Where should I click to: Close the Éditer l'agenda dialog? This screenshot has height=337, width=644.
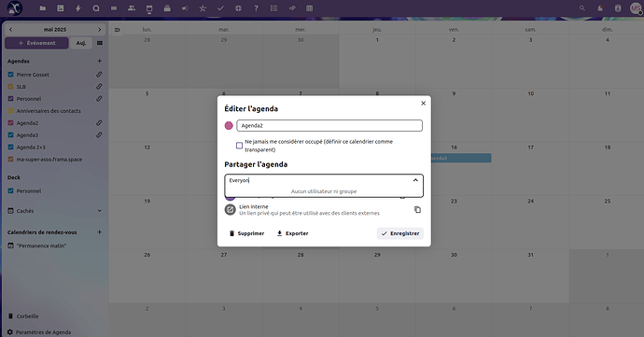(423, 104)
